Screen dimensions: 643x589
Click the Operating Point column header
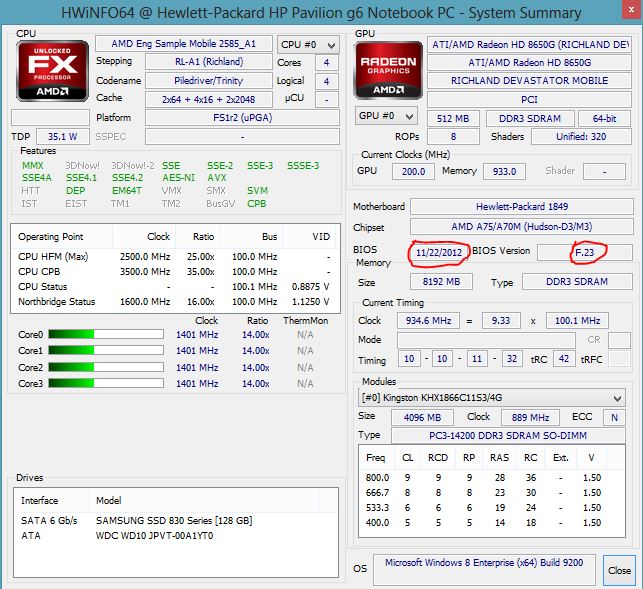point(62,237)
